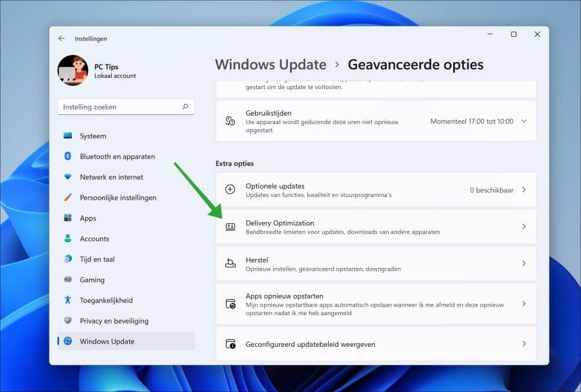Click the Accounts person icon

pyautogui.click(x=68, y=238)
